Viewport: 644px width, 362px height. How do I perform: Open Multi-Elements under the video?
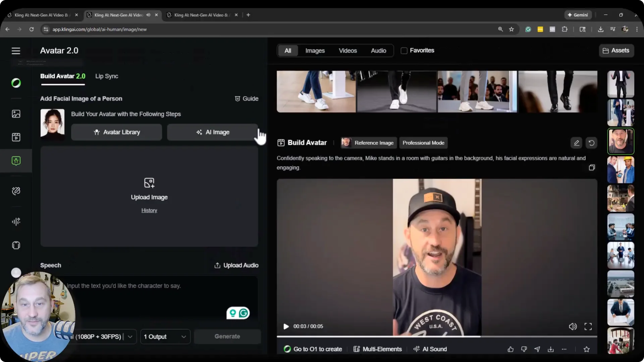coord(377,349)
